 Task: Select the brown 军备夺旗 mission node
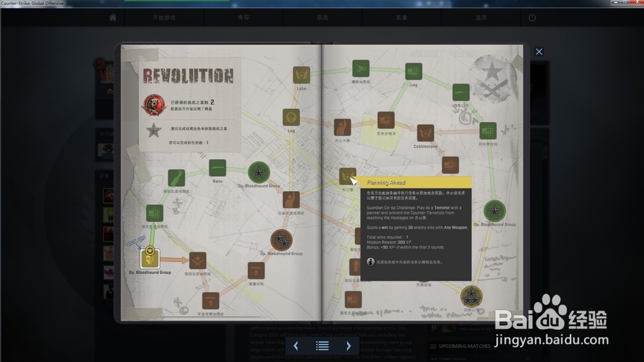pos(256,271)
